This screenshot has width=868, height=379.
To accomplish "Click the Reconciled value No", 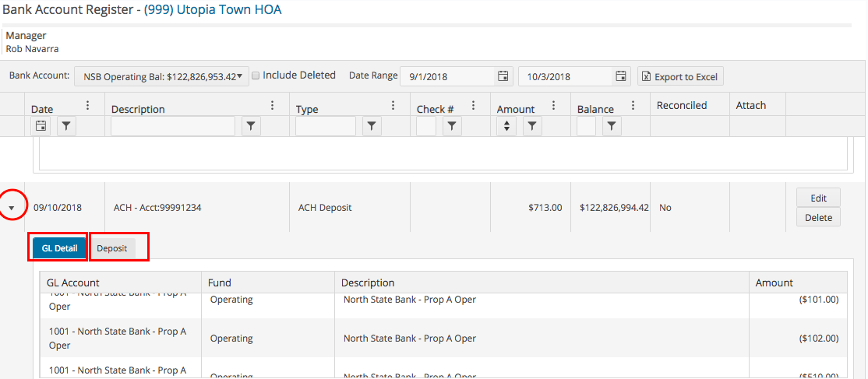I will click(x=665, y=208).
